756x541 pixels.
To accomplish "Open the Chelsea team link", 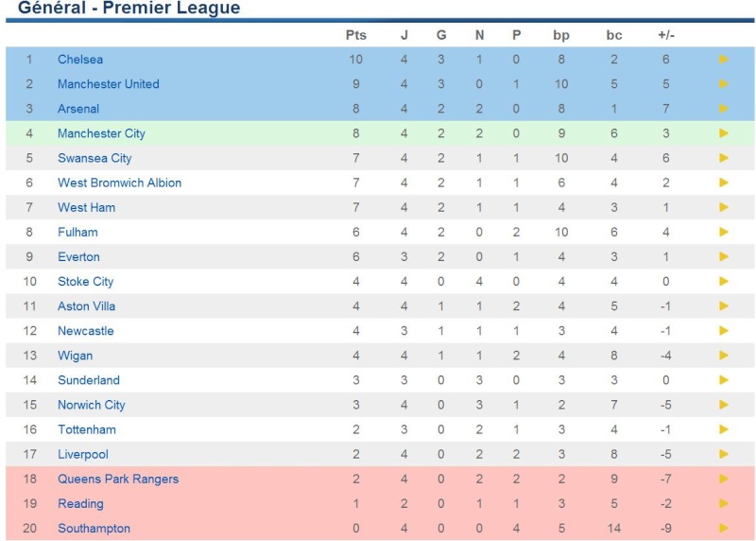I will click(80, 60).
